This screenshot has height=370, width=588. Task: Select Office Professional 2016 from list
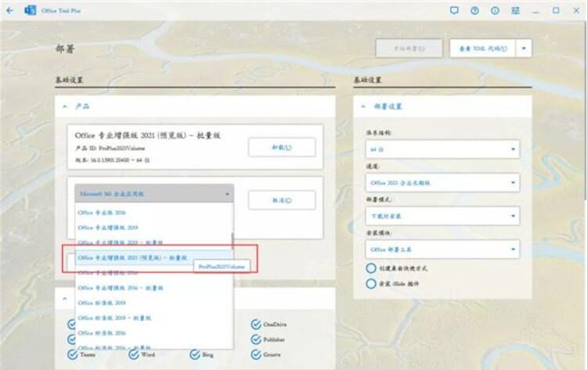click(102, 213)
